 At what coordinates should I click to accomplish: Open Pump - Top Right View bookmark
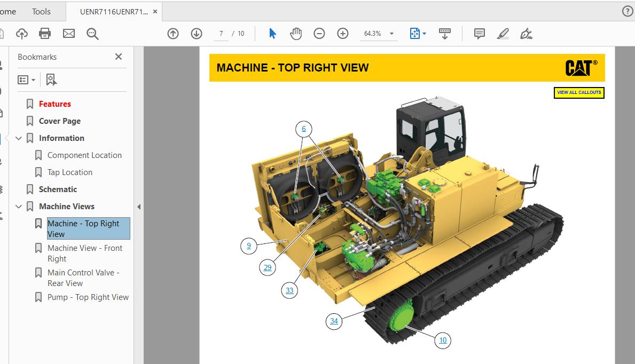click(88, 297)
